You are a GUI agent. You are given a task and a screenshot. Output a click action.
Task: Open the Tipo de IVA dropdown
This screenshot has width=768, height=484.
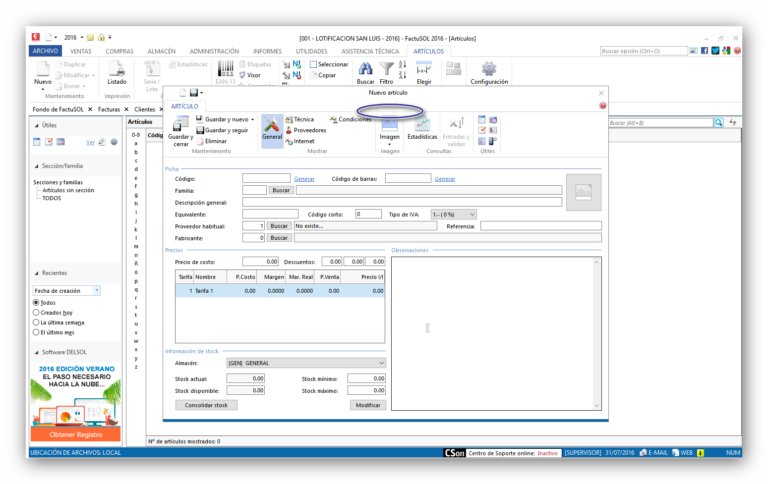(x=454, y=215)
